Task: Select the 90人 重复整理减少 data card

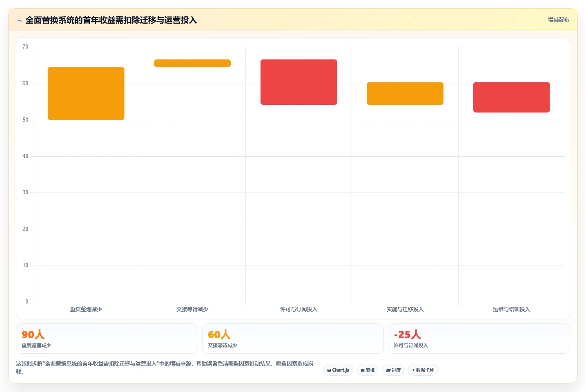Action: [107, 339]
